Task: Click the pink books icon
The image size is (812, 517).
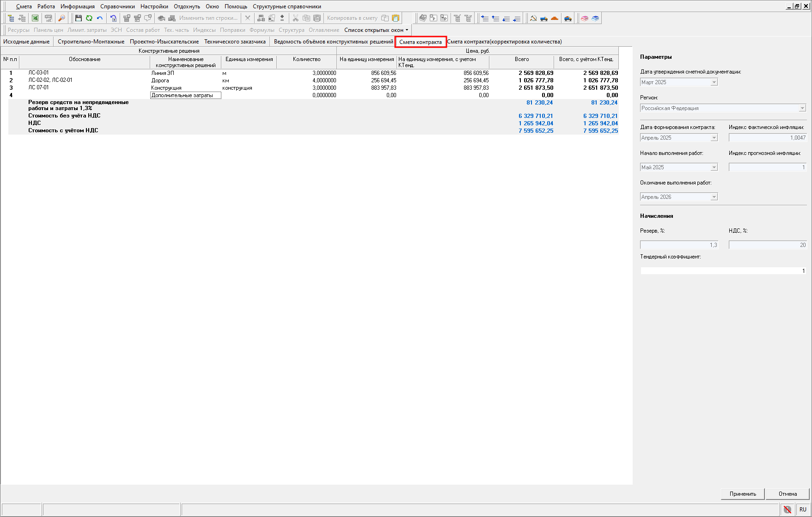Action: (x=585, y=18)
